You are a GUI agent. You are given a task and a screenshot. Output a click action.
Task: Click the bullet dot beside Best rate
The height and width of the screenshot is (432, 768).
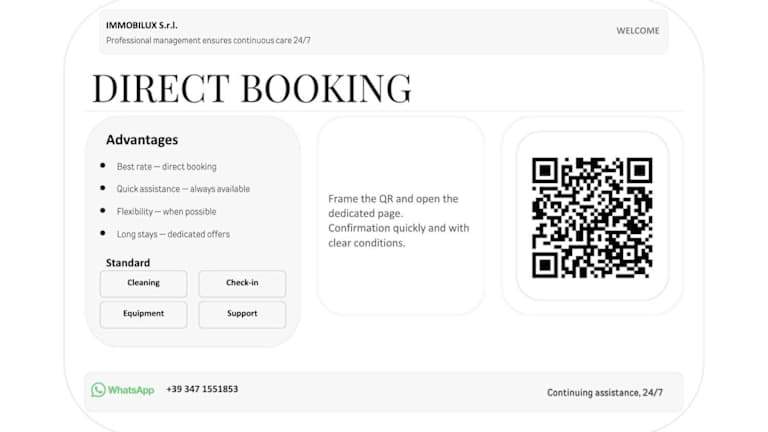tap(103, 166)
